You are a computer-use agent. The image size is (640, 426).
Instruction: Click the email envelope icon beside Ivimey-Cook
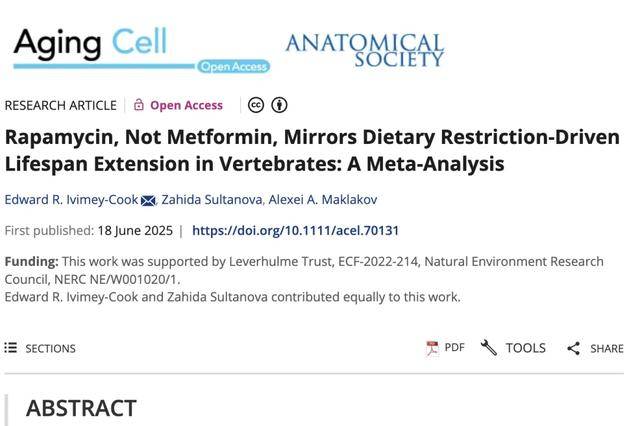coord(148,200)
